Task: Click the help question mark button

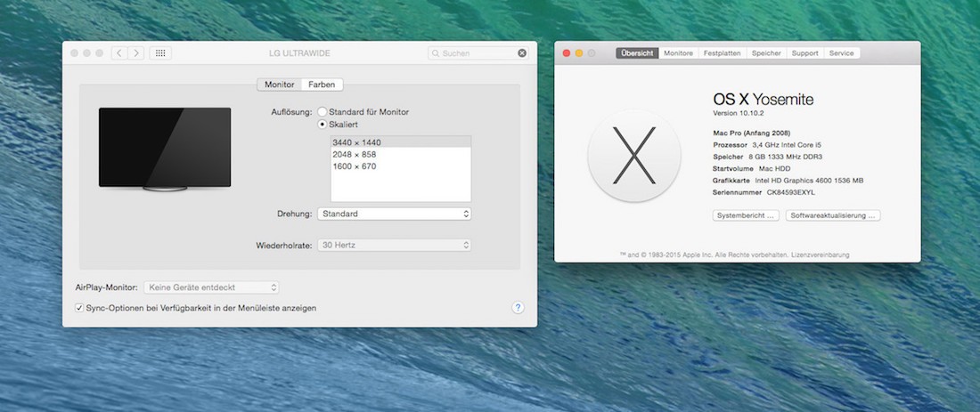Action: point(518,307)
